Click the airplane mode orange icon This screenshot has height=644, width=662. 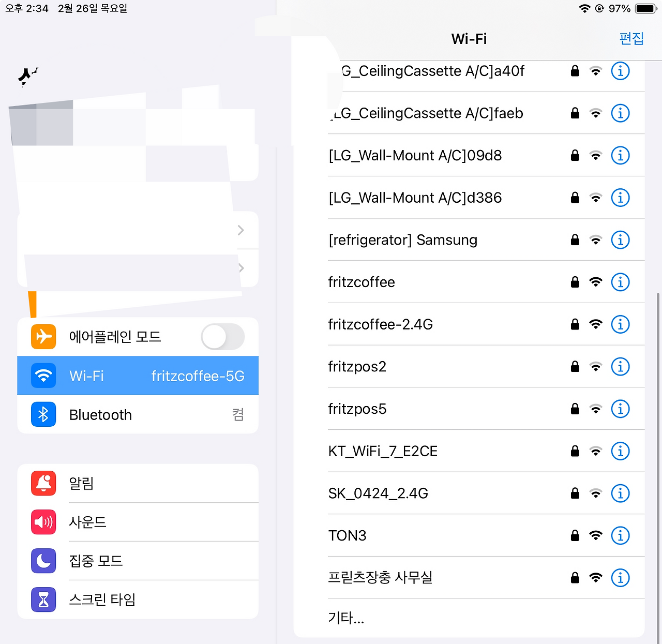(x=43, y=337)
